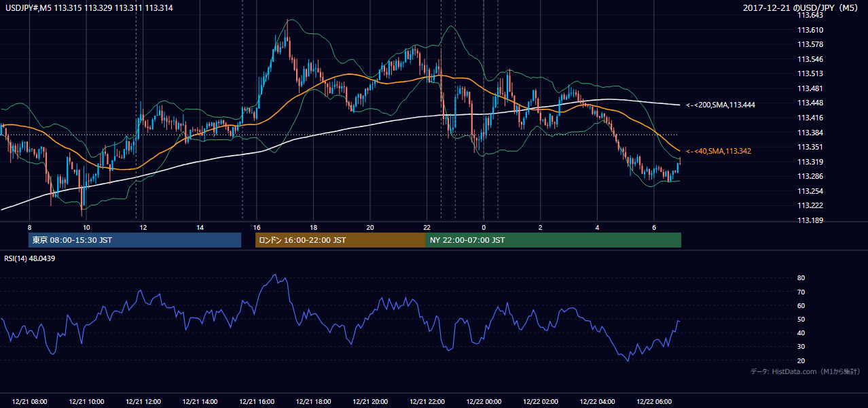
Task: Click the RSI 70 level label
Action: tap(801, 292)
